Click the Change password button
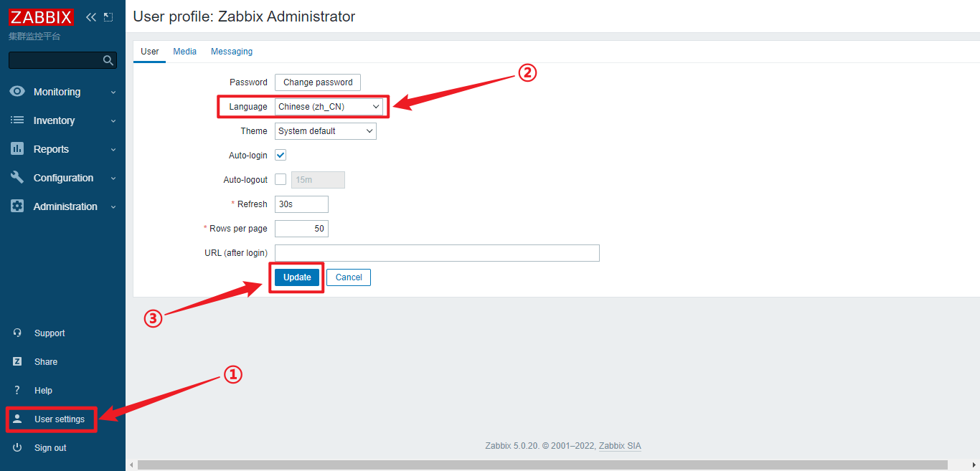 (318, 82)
